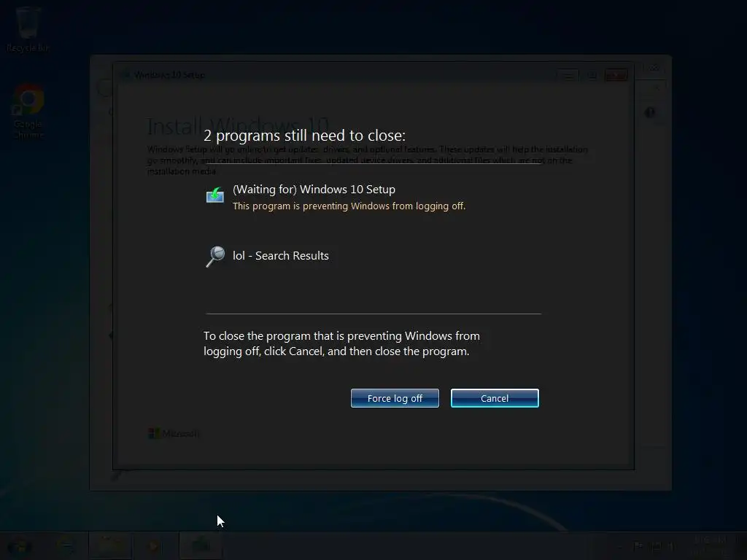Click 'This program is preventing Windows' message
Image resolution: width=747 pixels, height=560 pixels.
[349, 206]
